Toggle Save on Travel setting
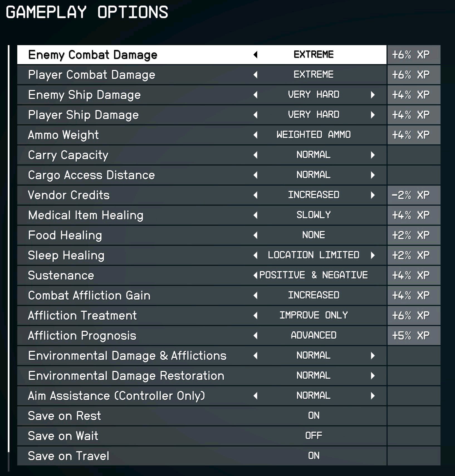The width and height of the screenshot is (455, 476). coord(314,456)
